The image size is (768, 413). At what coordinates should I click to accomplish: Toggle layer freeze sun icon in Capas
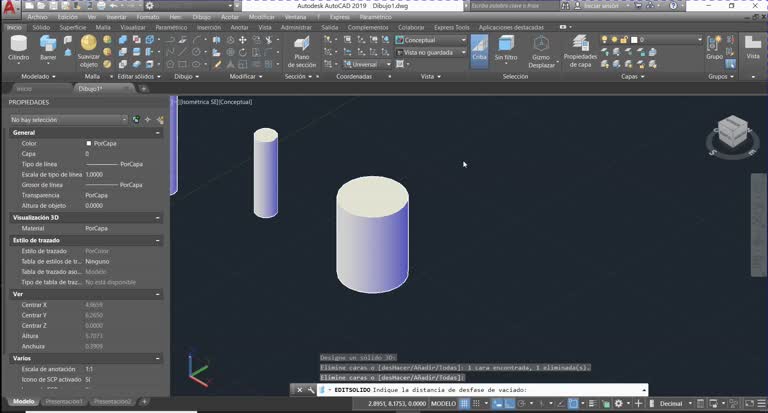[x=614, y=40]
